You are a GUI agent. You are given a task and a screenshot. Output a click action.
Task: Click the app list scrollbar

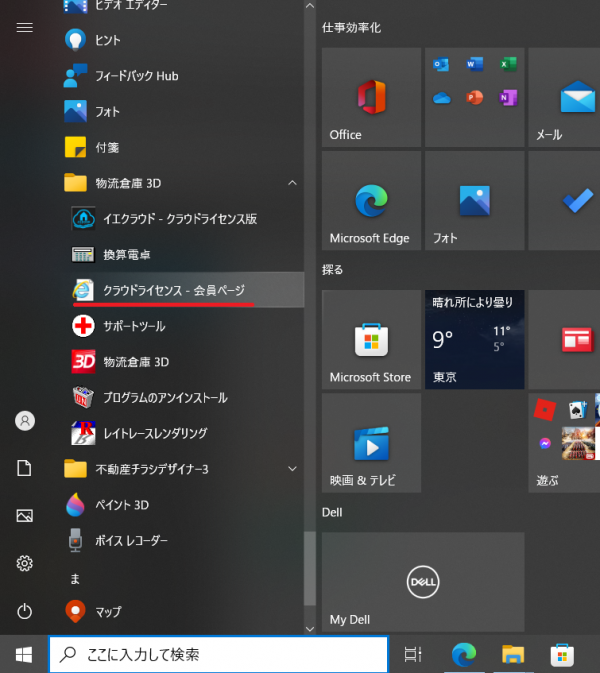310,580
